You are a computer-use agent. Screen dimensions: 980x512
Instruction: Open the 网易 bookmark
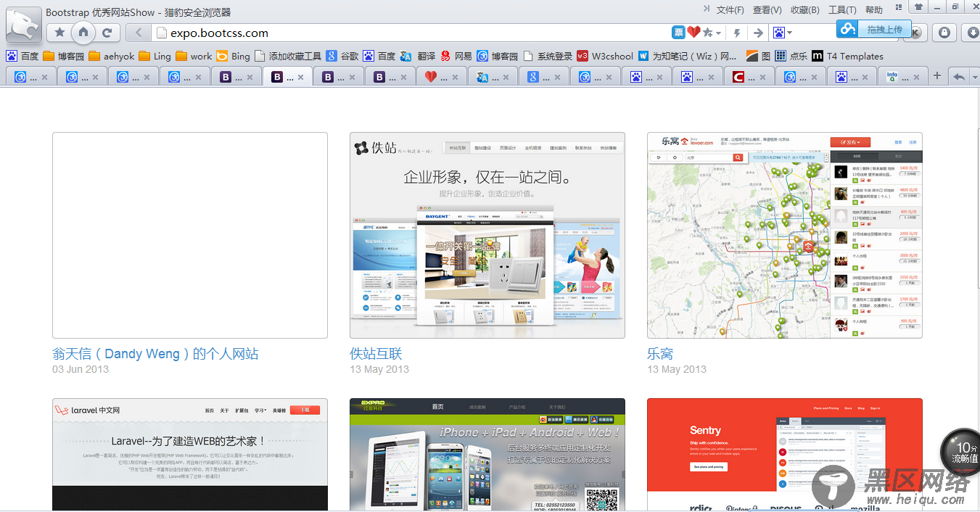[456, 56]
